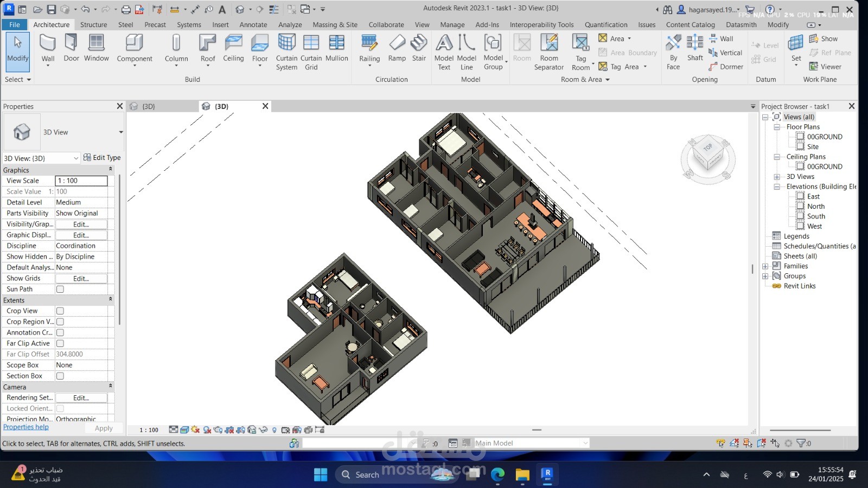This screenshot has height=488, width=868.
Task: Select the Roof tool
Action: 208,49
